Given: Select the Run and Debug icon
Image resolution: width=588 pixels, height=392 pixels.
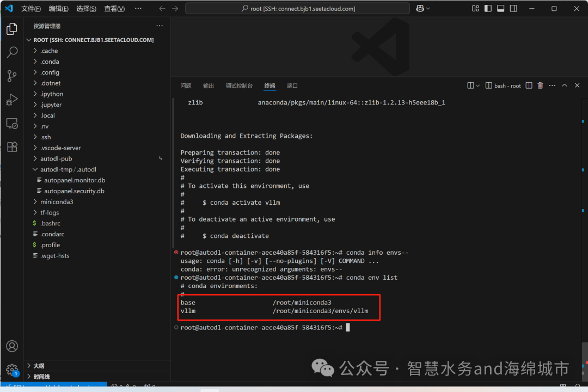Looking at the screenshot, I should (x=12, y=100).
